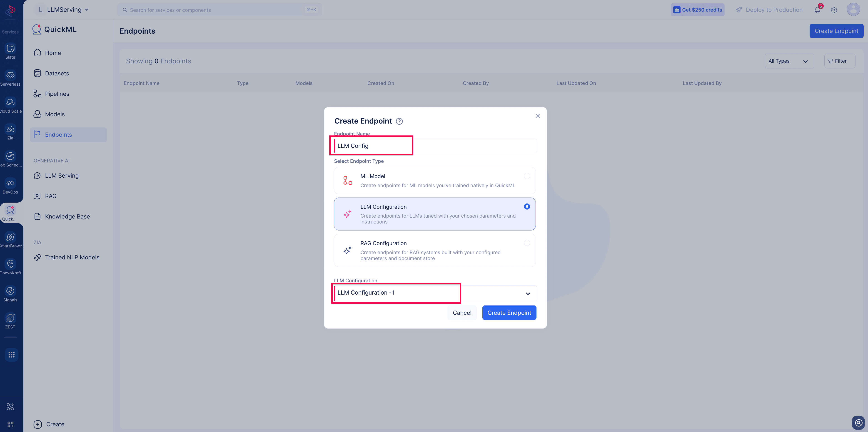
Task: Open the support chat icon at bottom right
Action: coord(858,422)
